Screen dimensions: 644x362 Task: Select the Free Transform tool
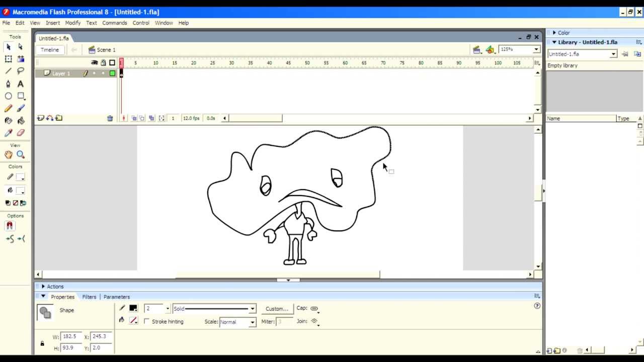click(8, 59)
